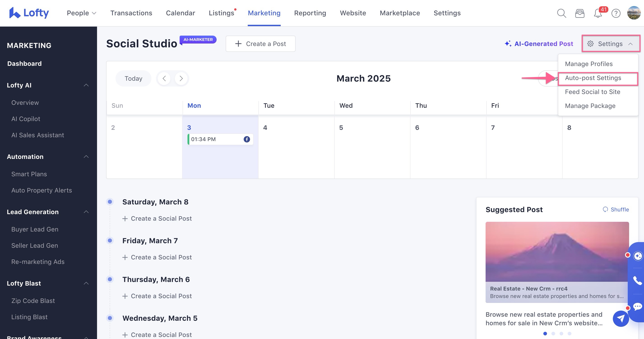
Task: Select Manage Package menu option
Action: pyautogui.click(x=598, y=106)
